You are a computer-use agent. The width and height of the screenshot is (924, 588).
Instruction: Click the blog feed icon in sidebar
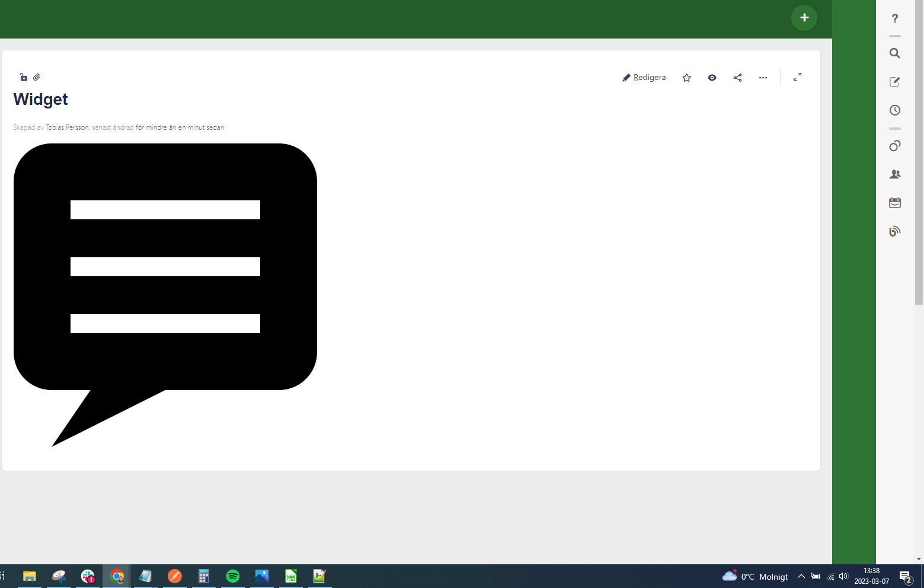[x=895, y=231]
